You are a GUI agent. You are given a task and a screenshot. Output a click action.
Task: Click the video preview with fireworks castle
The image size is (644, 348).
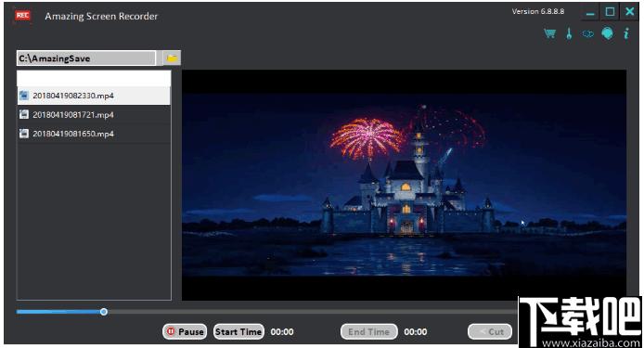(405, 185)
